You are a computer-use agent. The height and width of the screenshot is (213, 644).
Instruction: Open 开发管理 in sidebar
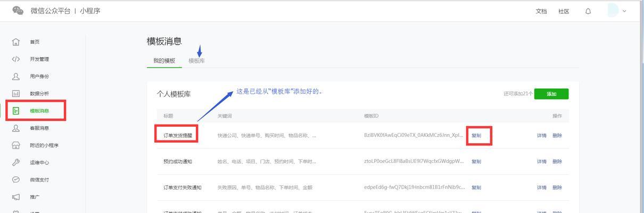tap(39, 59)
